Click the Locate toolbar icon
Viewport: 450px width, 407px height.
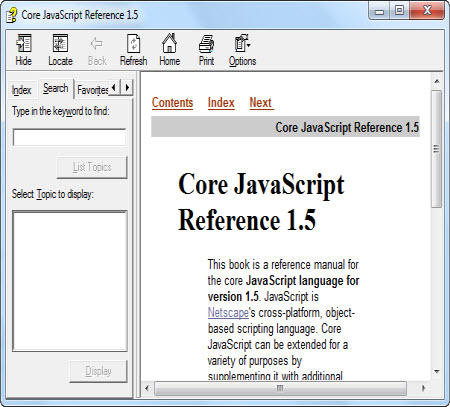60,43
